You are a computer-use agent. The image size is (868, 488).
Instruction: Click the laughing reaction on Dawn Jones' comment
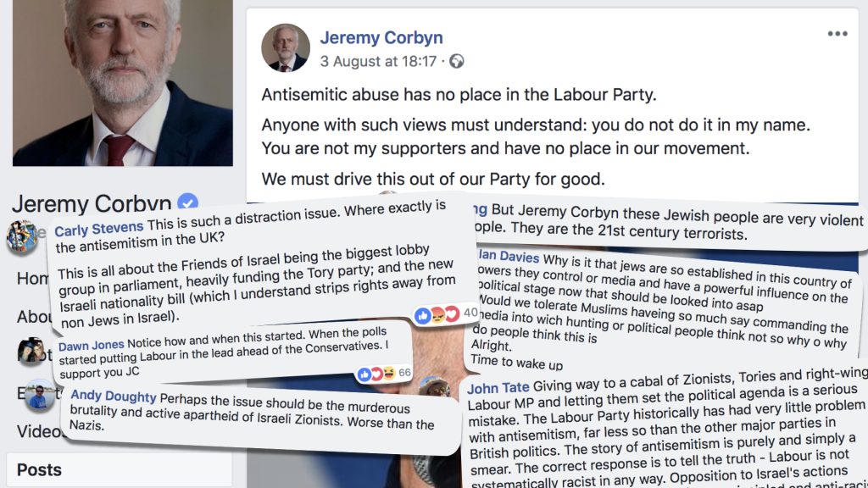389,374
